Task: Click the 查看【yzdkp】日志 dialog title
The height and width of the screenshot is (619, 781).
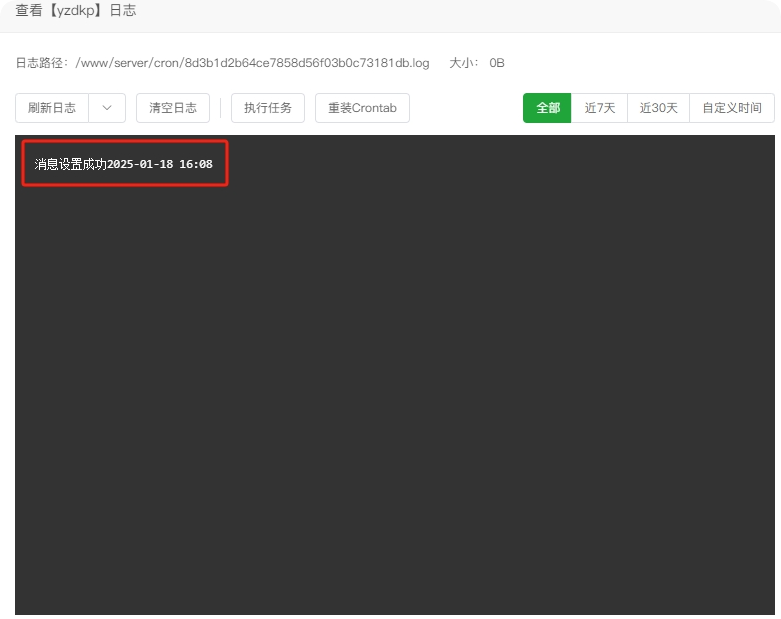Action: click(76, 10)
